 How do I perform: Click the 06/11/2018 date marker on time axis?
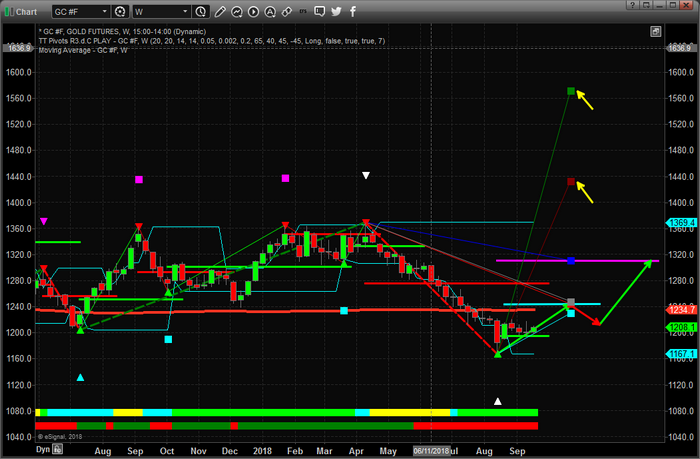pos(426,451)
